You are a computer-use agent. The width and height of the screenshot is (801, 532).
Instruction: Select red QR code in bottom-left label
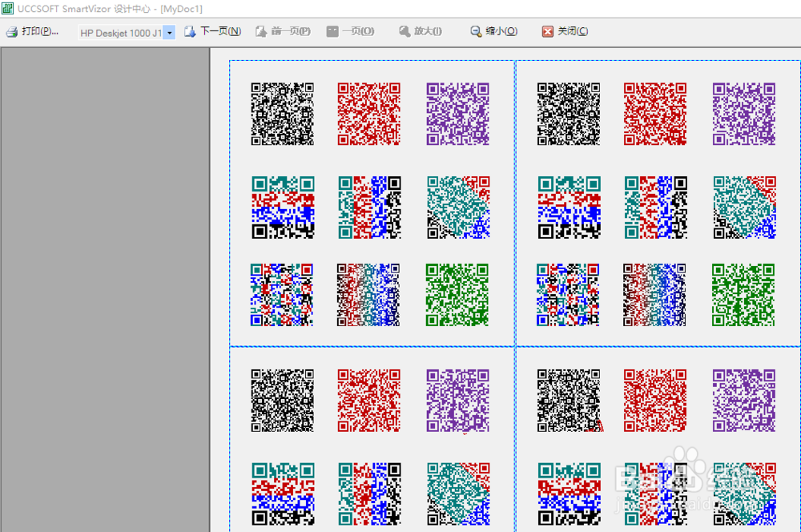(368, 401)
